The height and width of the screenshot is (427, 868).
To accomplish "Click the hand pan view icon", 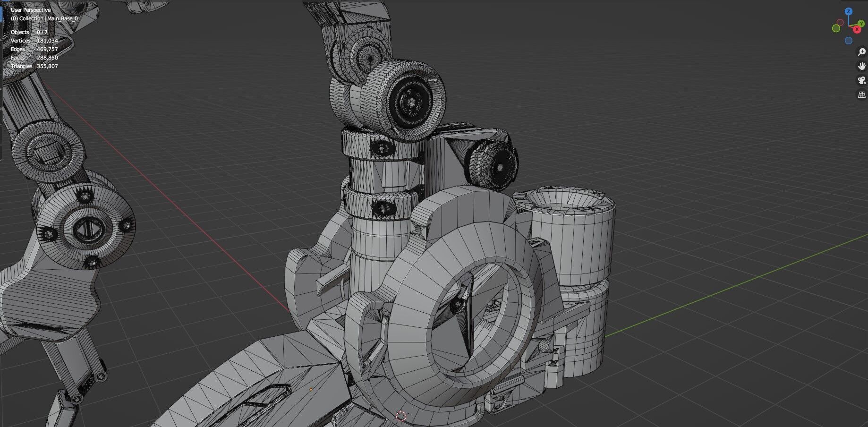I will tap(861, 66).
